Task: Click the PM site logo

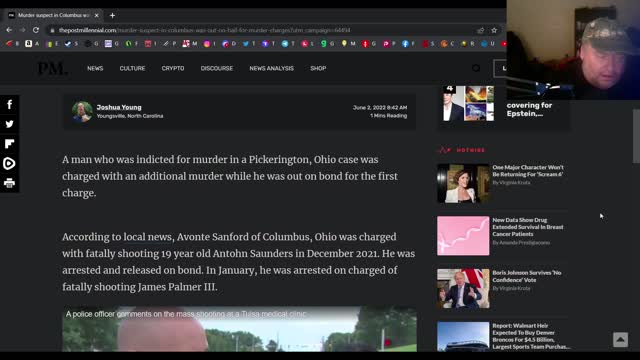Action: pyautogui.click(x=53, y=68)
